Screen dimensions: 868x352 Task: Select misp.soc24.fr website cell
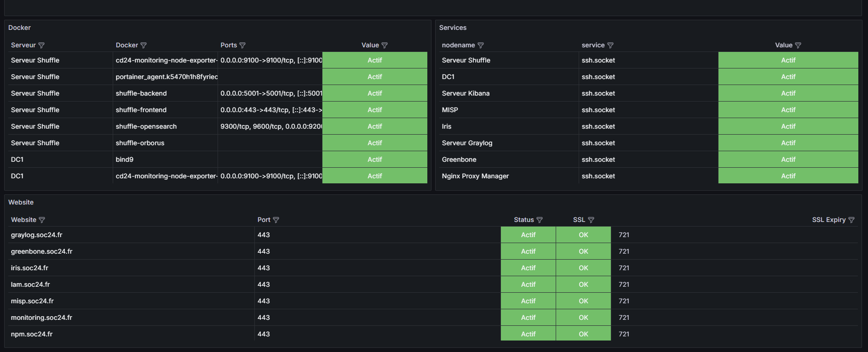tap(131, 301)
